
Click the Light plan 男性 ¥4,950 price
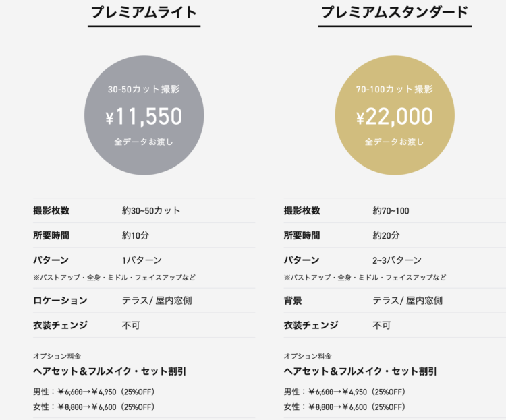(x=104, y=392)
